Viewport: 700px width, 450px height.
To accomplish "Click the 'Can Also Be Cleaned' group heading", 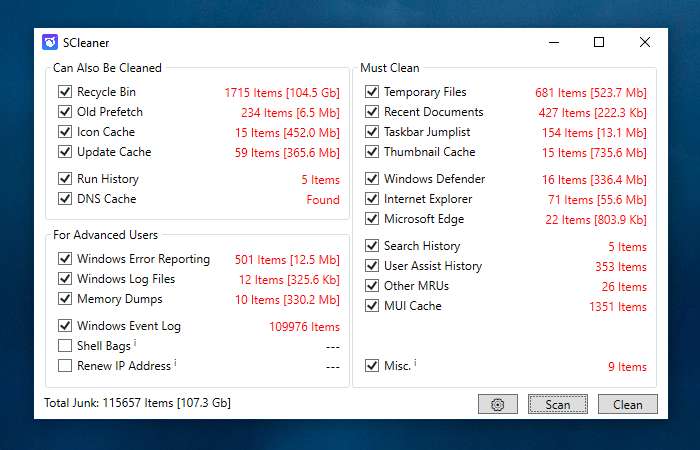I will (x=107, y=68).
